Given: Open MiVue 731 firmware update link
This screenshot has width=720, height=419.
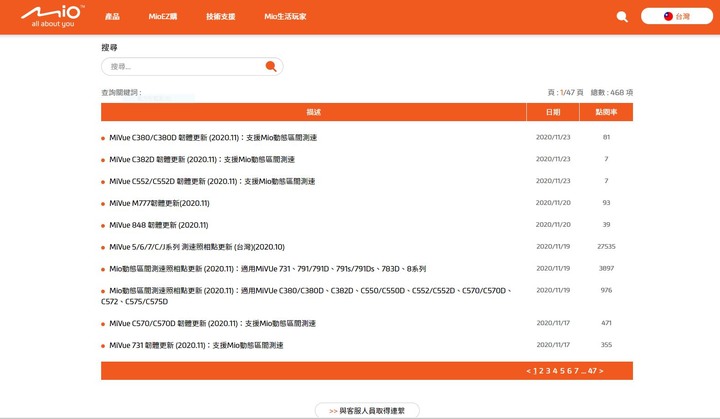Looking at the screenshot, I should [x=196, y=345].
